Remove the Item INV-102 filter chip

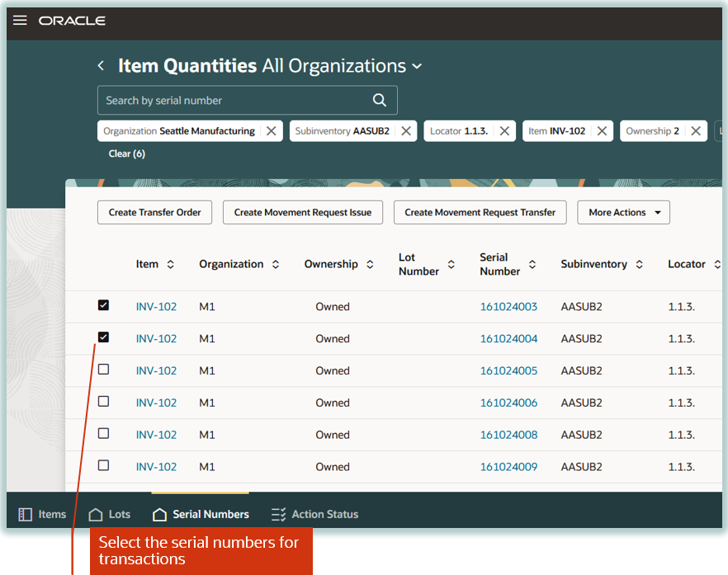[602, 131]
